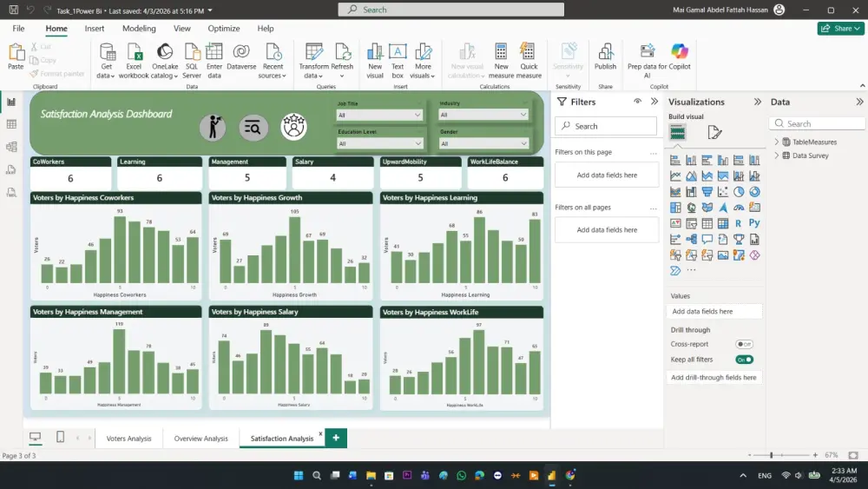Click in the Filters pane search field

[607, 126]
